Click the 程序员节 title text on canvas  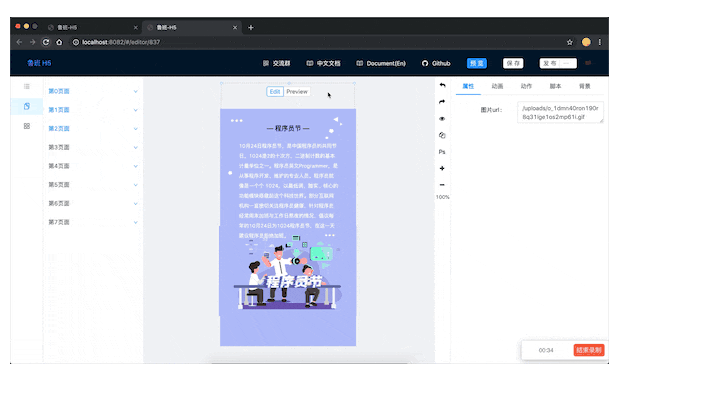click(x=288, y=128)
